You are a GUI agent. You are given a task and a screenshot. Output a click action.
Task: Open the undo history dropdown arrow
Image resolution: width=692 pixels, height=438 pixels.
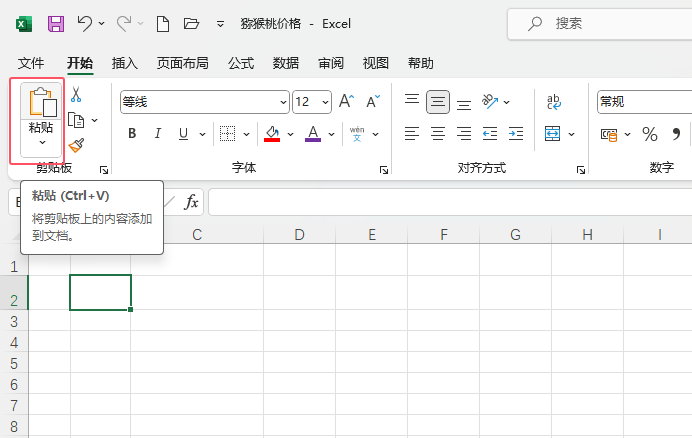pos(102,23)
